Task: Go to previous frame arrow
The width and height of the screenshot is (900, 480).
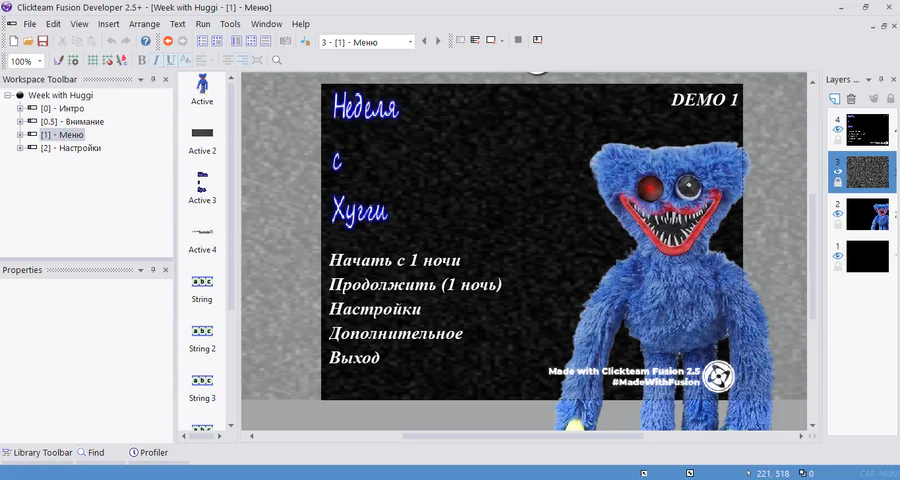Action: click(424, 41)
